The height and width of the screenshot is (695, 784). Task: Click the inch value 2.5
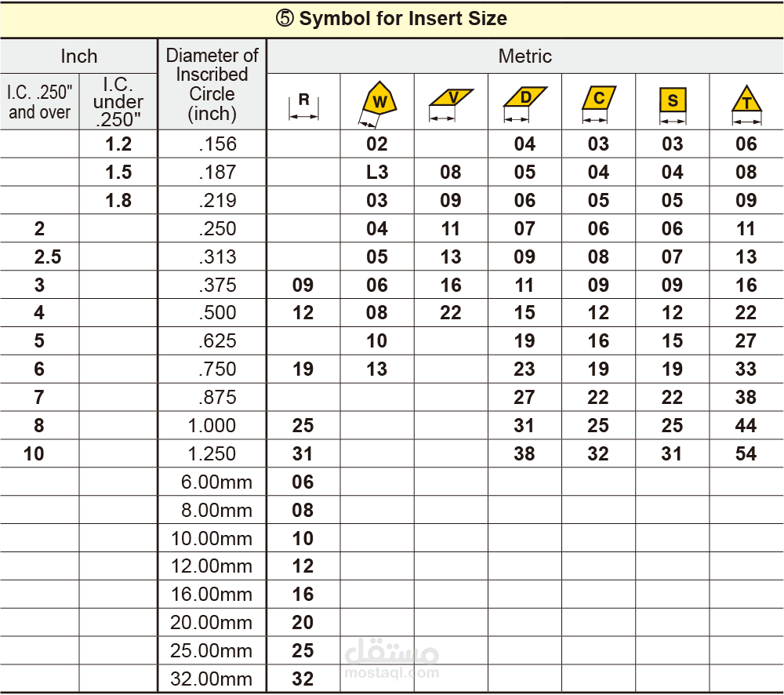[48, 257]
